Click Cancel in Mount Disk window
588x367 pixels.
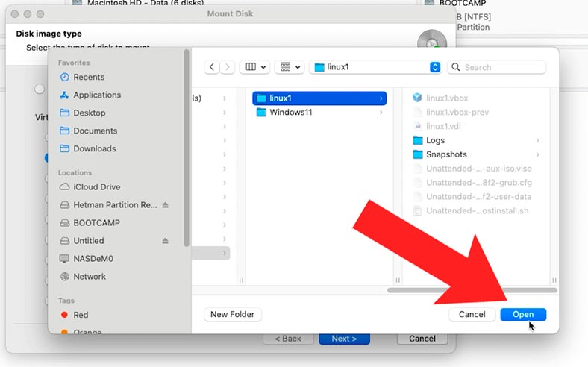click(422, 339)
